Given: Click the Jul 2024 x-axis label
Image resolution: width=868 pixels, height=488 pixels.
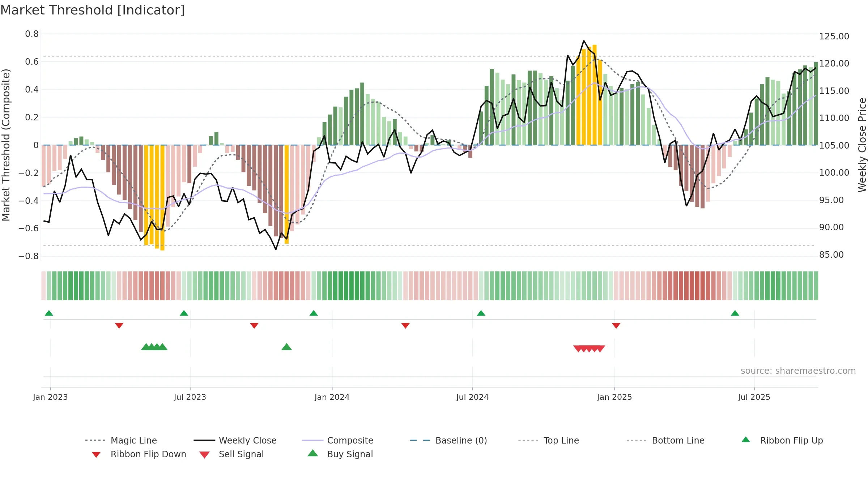Looking at the screenshot, I should (x=472, y=397).
